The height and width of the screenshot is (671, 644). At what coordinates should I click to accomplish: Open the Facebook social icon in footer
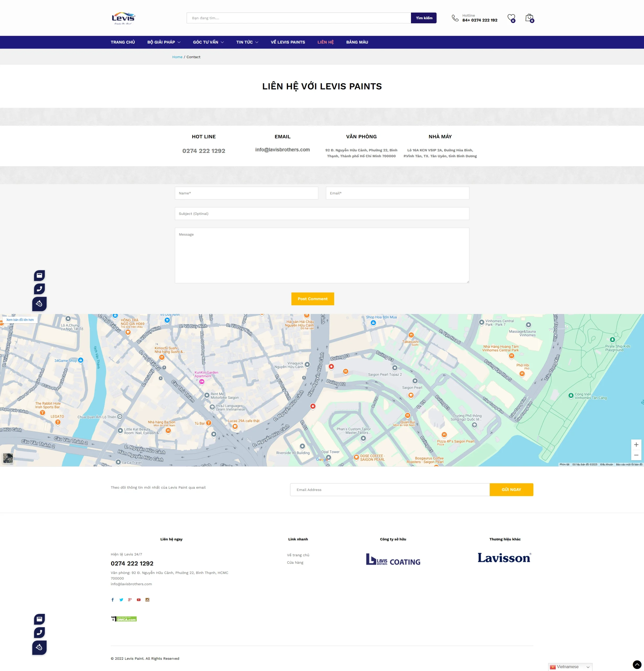coord(113,600)
